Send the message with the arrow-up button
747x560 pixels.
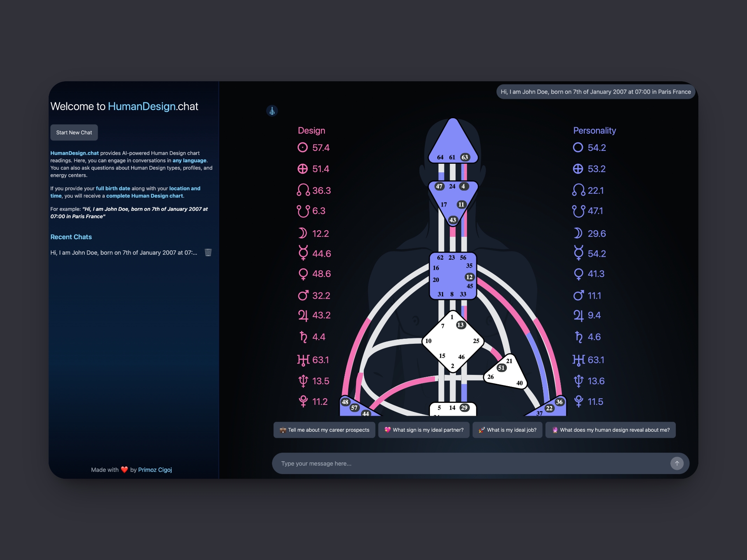tap(677, 463)
